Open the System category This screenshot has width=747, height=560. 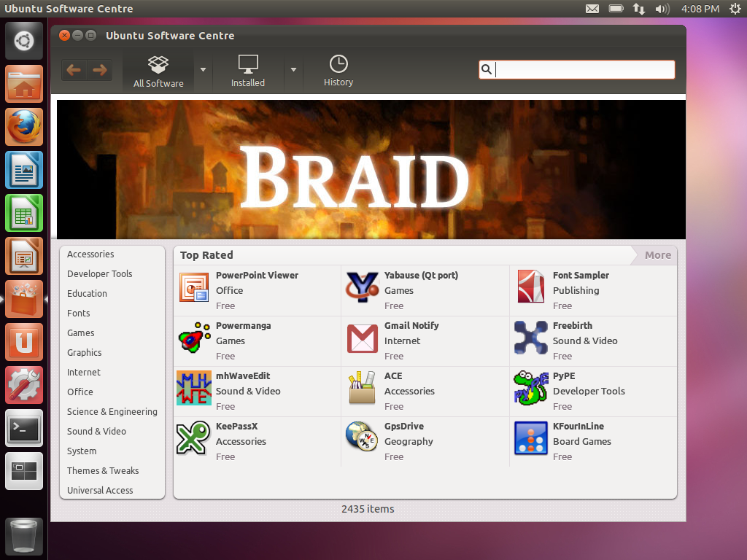(82, 451)
